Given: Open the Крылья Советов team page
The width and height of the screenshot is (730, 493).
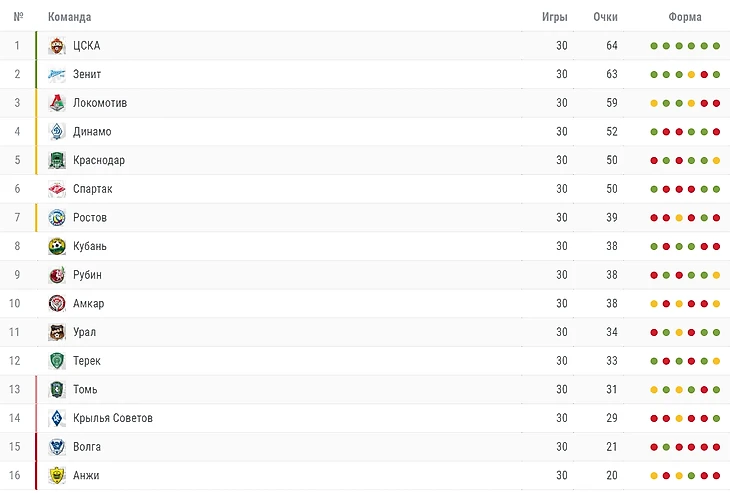Looking at the screenshot, I should (x=113, y=418).
